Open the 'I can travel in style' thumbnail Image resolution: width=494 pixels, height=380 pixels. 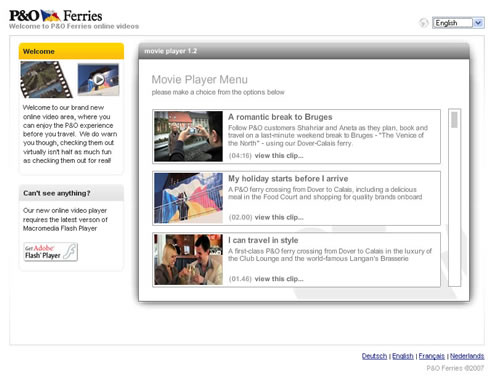click(x=188, y=260)
